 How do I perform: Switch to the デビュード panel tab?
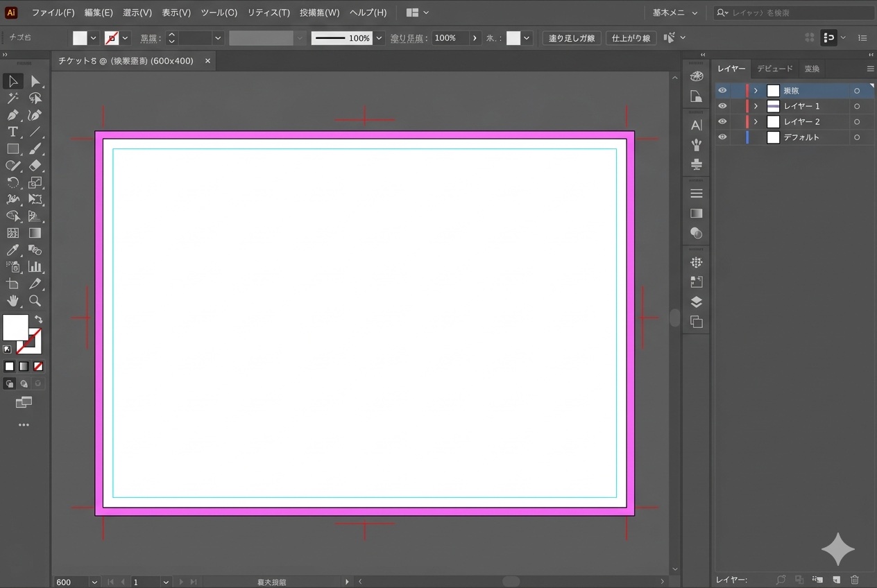774,69
